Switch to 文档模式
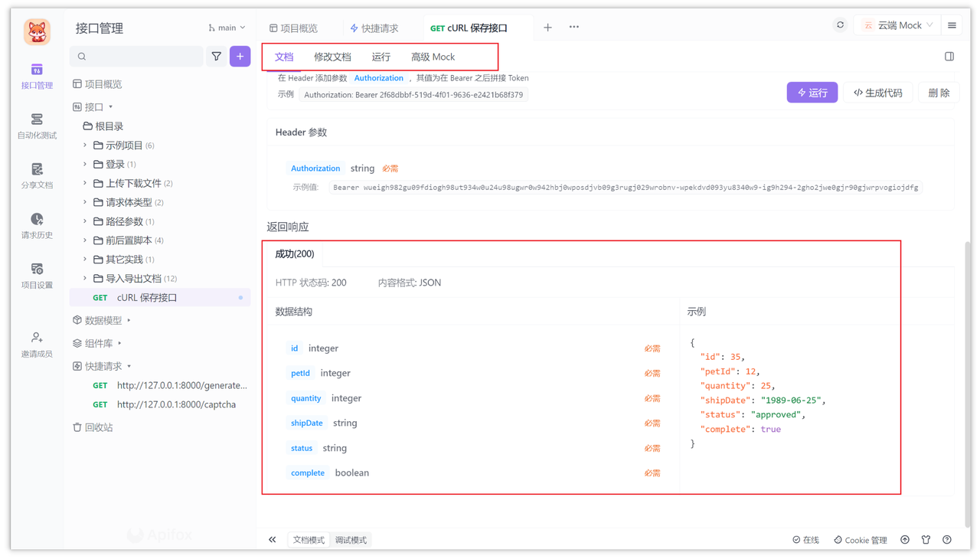980x559 pixels. click(309, 540)
